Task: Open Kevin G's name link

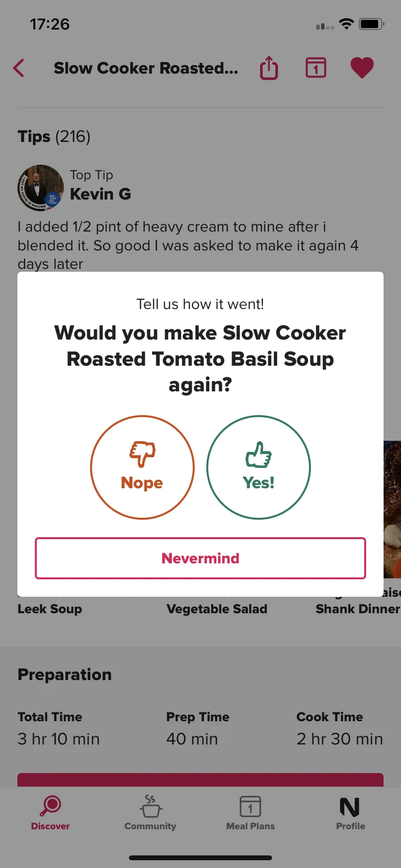Action: tap(101, 194)
